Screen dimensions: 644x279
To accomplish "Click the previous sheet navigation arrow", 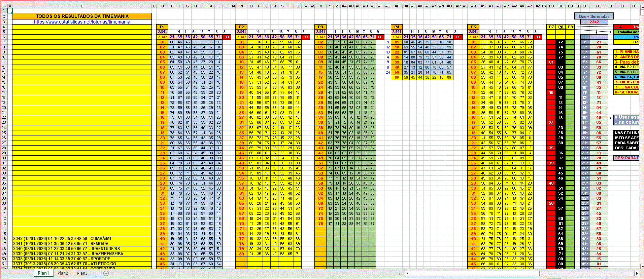I will tap(10, 273).
